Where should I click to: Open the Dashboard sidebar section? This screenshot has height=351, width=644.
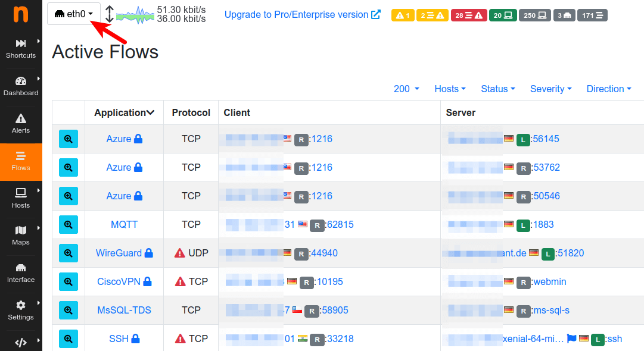(x=21, y=86)
